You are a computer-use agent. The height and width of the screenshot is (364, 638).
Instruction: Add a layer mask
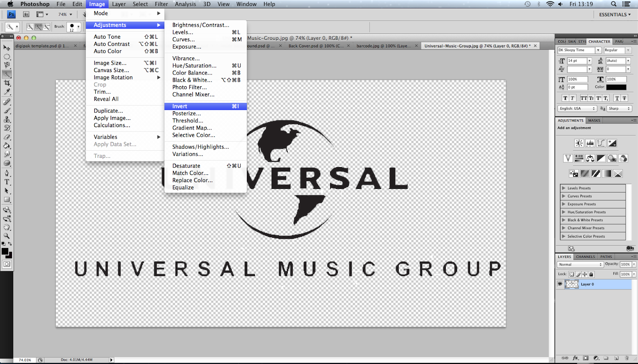(x=586, y=358)
